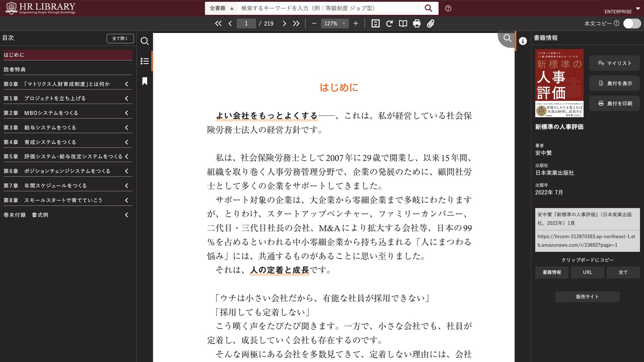This screenshot has width=644, height=362.
Task: Print the current document
Action: 417,23
